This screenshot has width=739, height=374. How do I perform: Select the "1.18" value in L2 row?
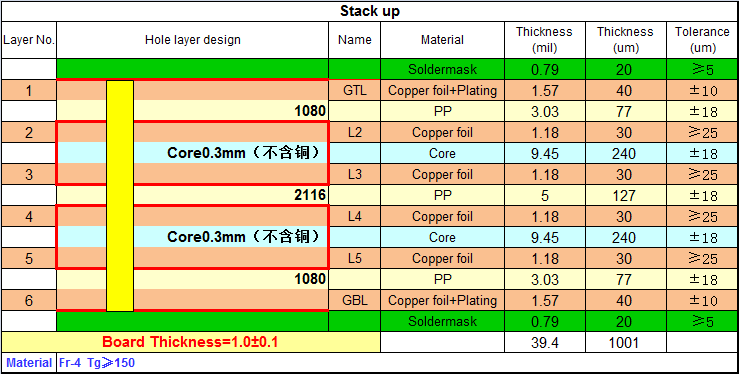coord(545,133)
